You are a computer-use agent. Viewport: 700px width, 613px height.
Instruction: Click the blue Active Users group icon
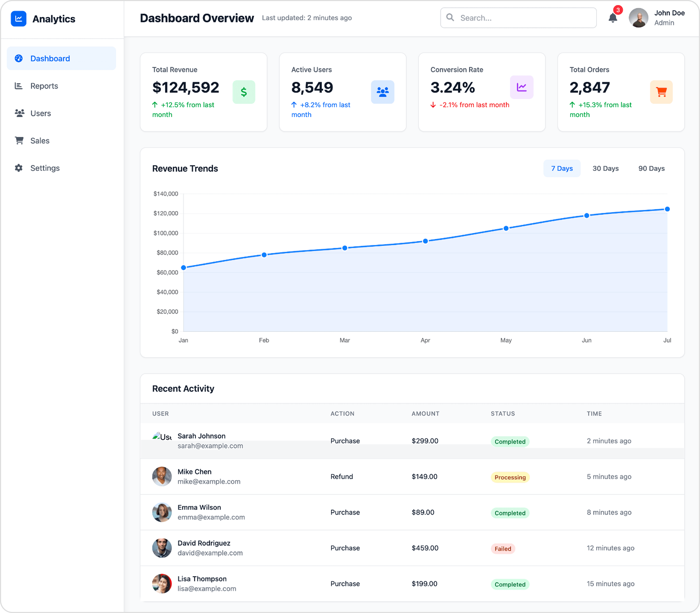(x=382, y=92)
